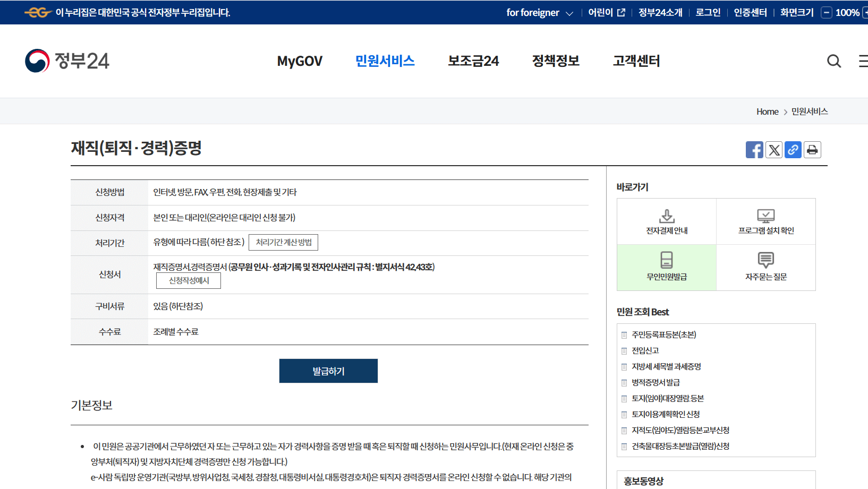This screenshot has height=489, width=868.
Task: Go home via the 정부24 logo
Action: [67, 60]
